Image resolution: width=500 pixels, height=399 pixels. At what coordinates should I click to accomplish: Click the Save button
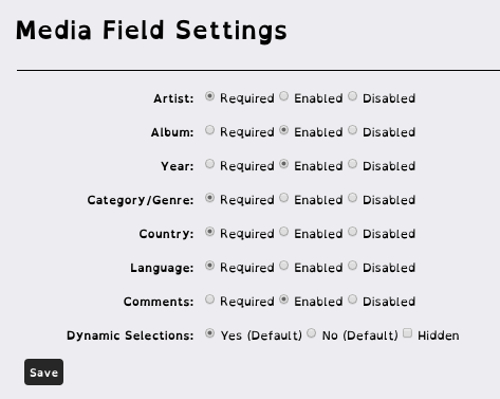pos(44,372)
